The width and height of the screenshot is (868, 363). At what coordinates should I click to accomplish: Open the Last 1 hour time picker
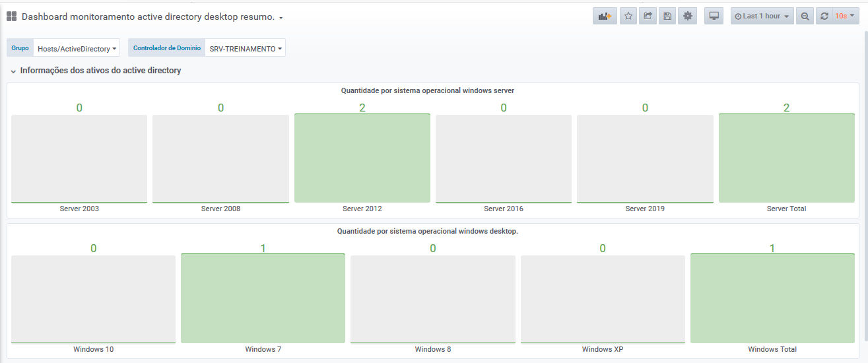[x=762, y=16]
